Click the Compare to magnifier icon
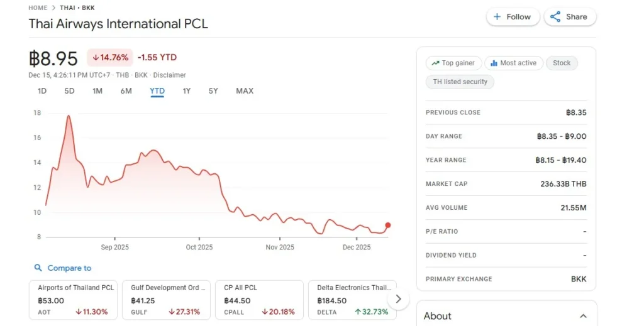 pos(38,268)
